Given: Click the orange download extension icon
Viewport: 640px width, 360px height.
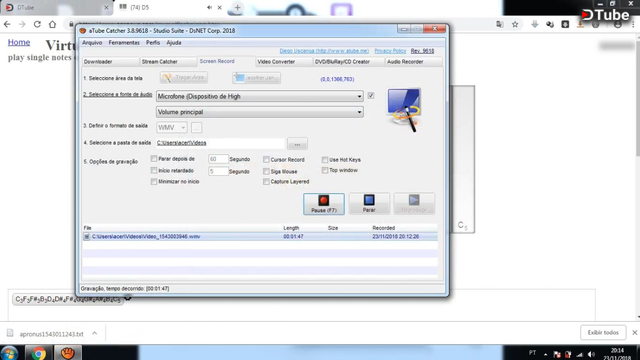Looking at the screenshot, I should coord(580,25).
